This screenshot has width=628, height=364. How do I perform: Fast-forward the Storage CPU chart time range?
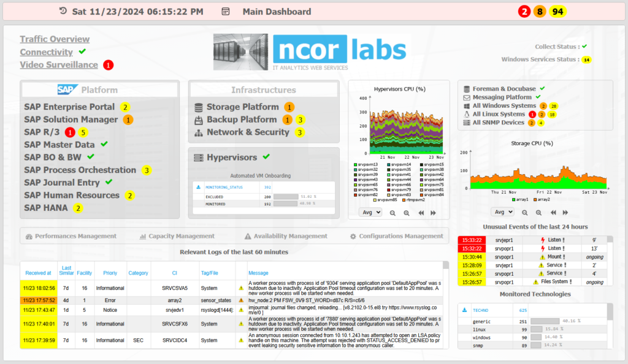click(x=565, y=213)
